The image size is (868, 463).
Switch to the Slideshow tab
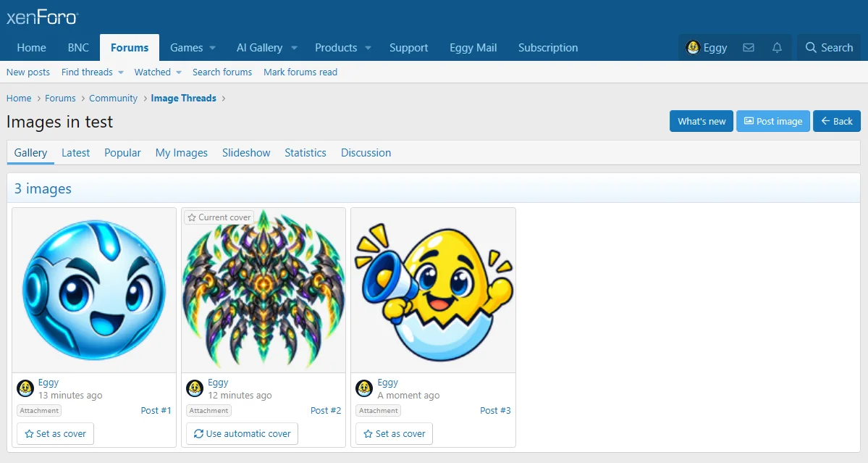point(246,153)
